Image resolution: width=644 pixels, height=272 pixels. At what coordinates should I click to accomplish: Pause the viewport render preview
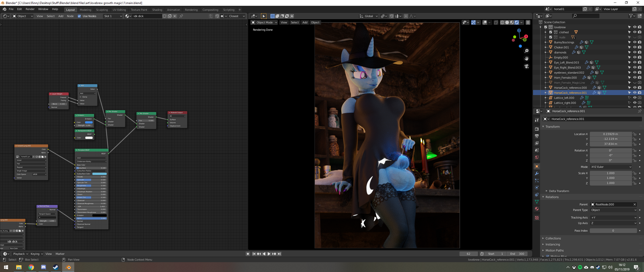[528, 22]
